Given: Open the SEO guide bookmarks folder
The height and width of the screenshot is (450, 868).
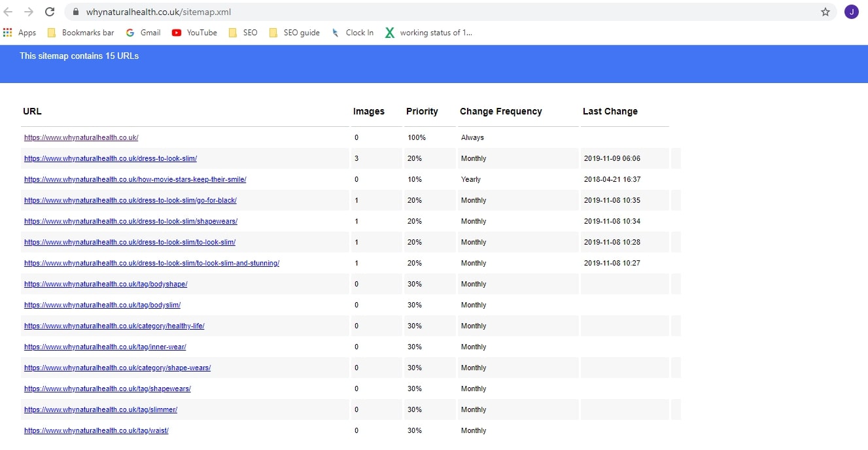Looking at the screenshot, I should coord(294,32).
